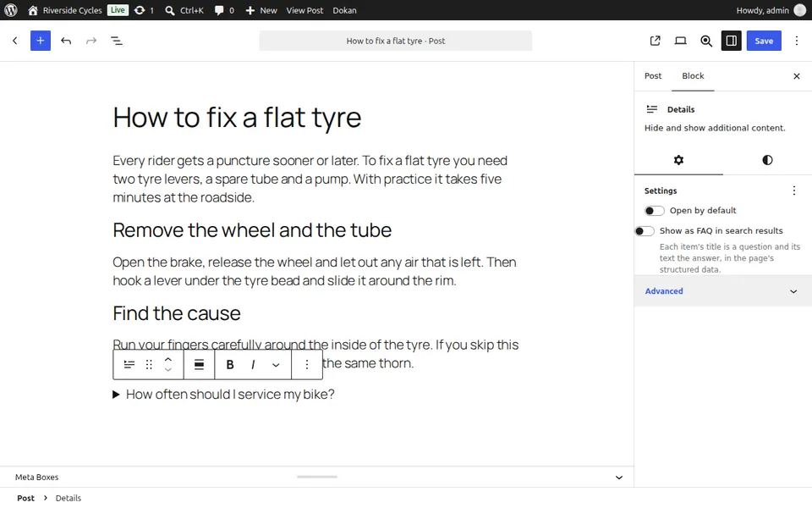
Task: Expand the Advanced section
Action: click(x=723, y=290)
